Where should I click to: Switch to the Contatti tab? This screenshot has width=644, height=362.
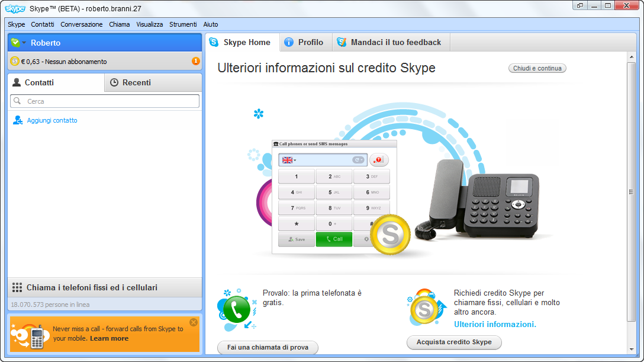56,82
